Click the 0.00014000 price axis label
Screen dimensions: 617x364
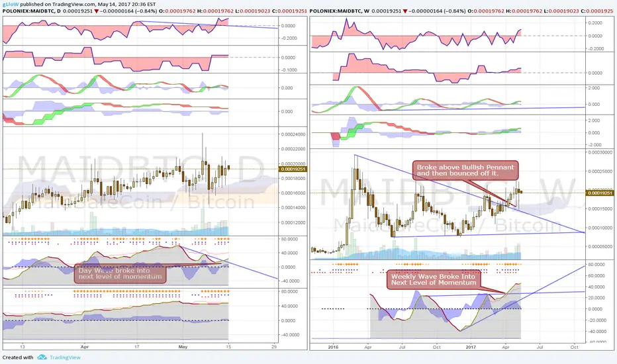293,207
